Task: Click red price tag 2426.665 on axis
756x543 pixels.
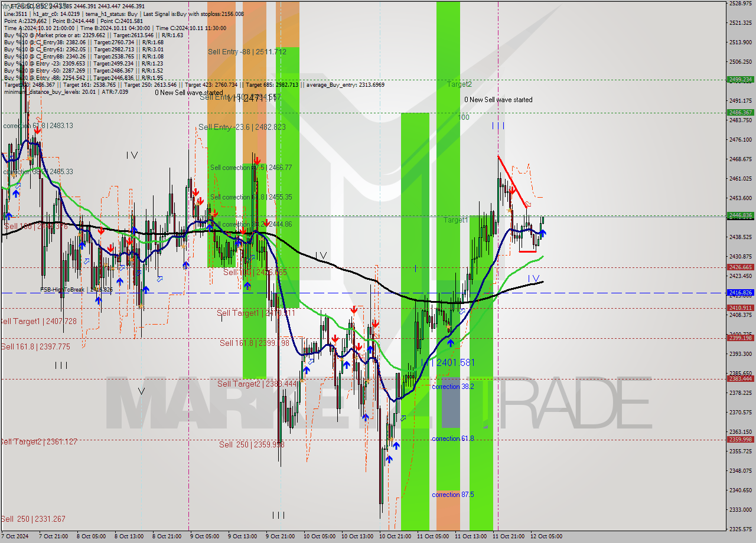Action: pyautogui.click(x=740, y=267)
